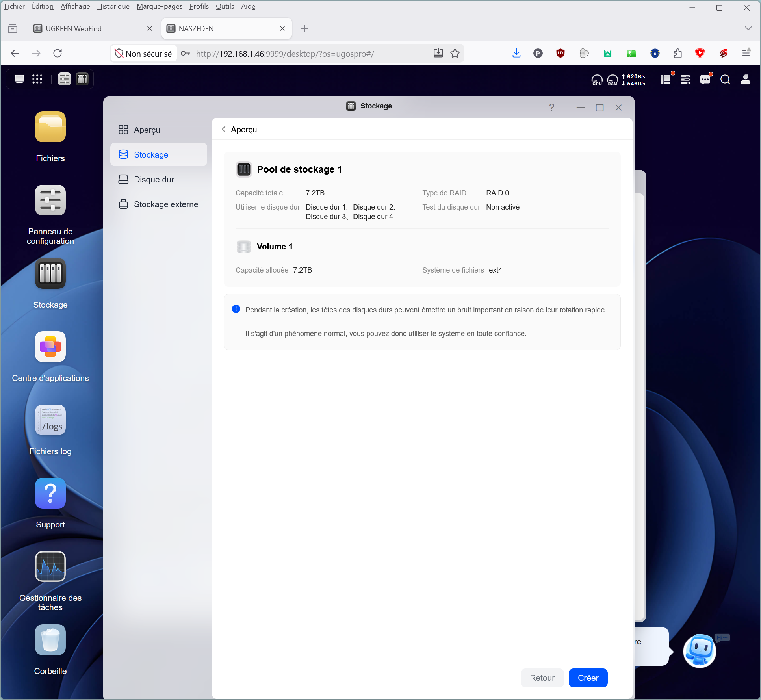Open uBlock Origin extension

click(x=560, y=53)
